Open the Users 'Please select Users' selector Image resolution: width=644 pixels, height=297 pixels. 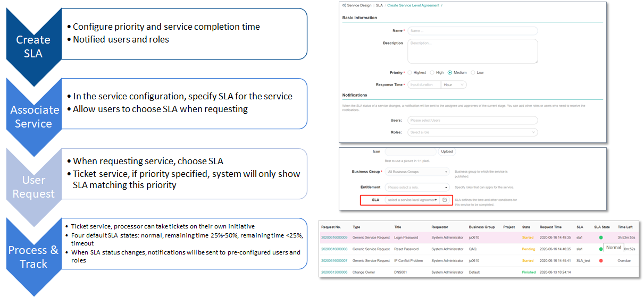tap(473, 121)
